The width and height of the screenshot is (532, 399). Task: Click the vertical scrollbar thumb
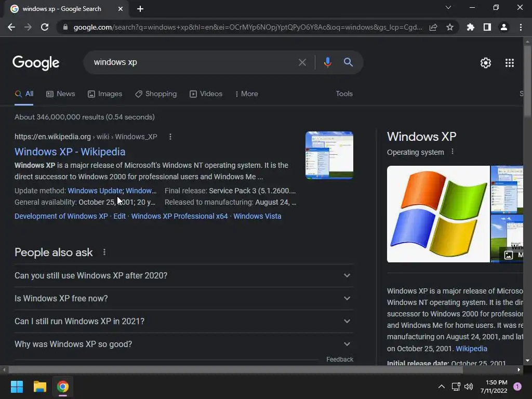[527, 82]
